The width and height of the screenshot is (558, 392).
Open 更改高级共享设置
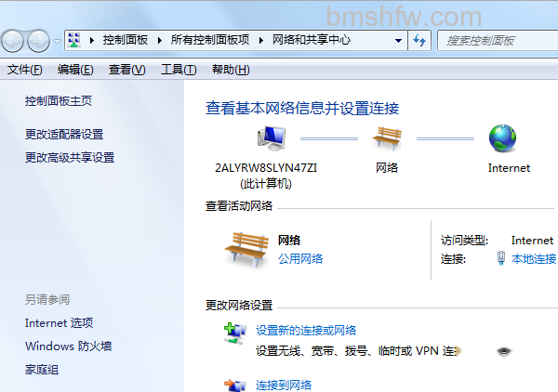pyautogui.click(x=70, y=157)
